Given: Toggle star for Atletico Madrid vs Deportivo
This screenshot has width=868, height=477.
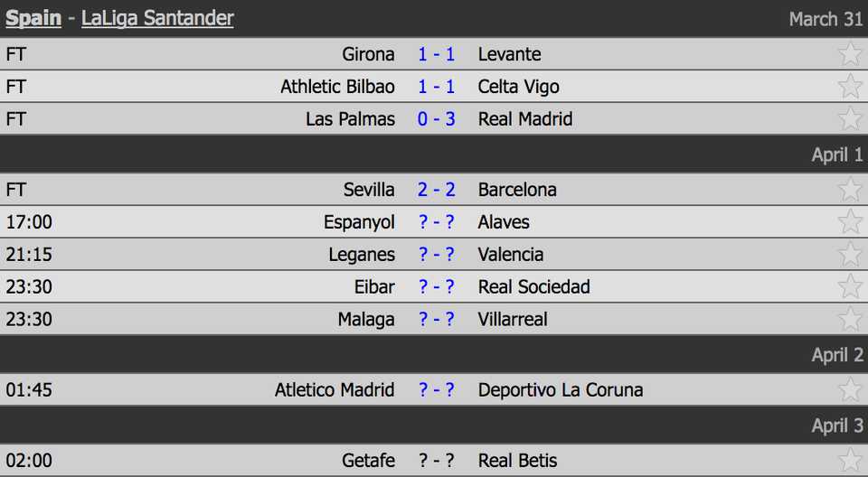Looking at the screenshot, I should [x=850, y=389].
